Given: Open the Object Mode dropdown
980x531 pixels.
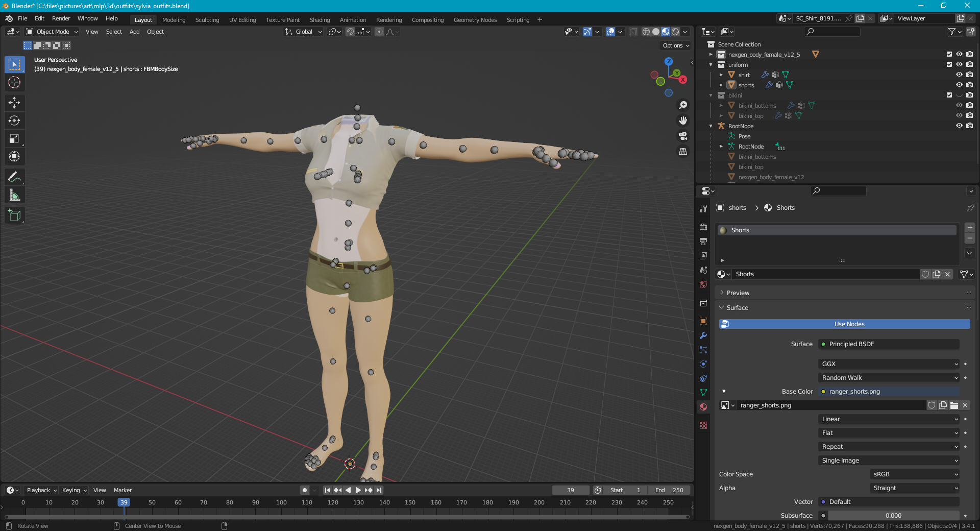Looking at the screenshot, I should point(53,32).
